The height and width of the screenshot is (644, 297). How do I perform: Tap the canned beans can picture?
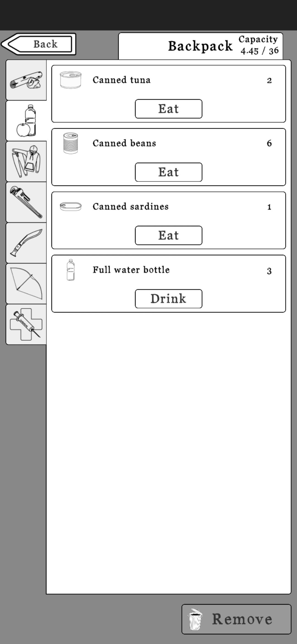tap(71, 143)
